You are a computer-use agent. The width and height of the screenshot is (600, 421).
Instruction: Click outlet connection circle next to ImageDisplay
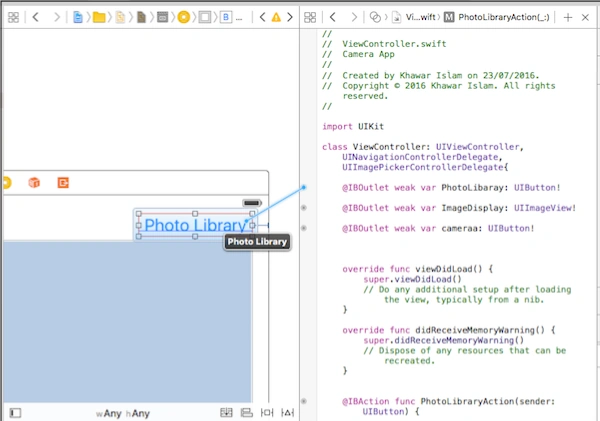(x=304, y=208)
